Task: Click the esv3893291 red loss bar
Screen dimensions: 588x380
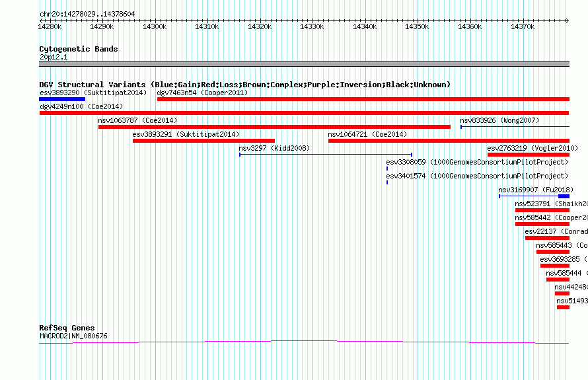Action: point(203,141)
